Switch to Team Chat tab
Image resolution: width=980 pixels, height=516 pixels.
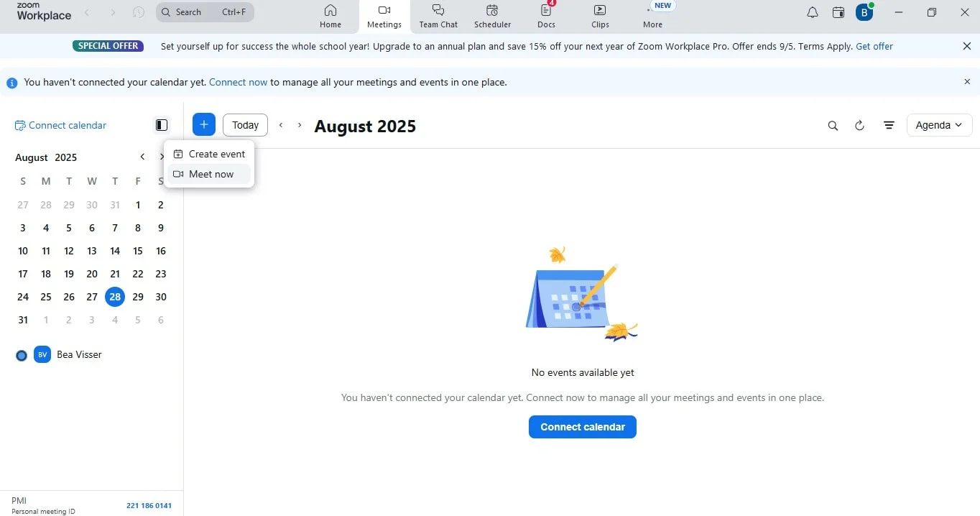(x=438, y=17)
